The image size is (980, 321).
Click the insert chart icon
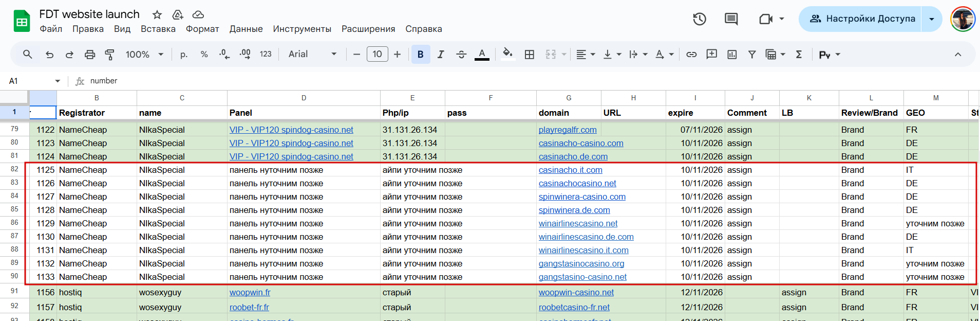point(732,55)
